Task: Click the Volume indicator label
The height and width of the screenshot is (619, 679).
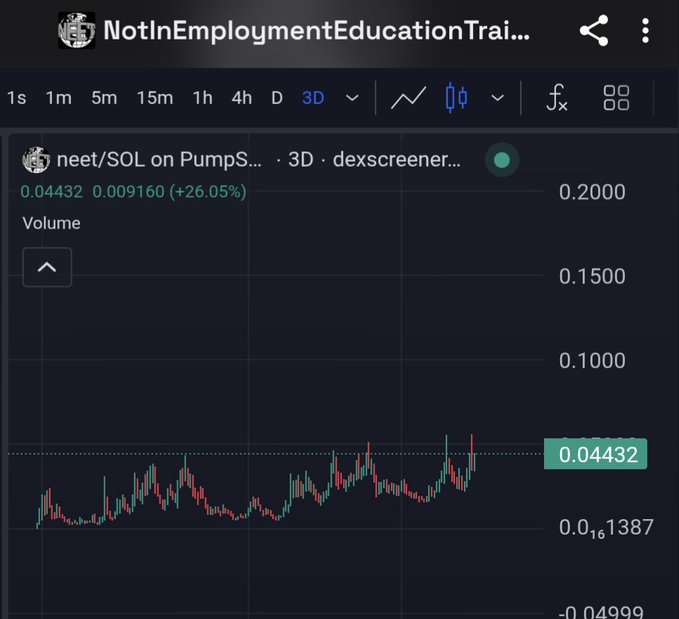Action: pos(51,224)
